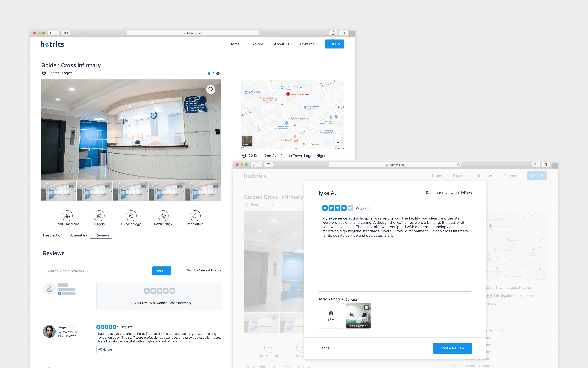Click the Golden Cross Infirmary red map pin
588x368 pixels.
coord(288,94)
